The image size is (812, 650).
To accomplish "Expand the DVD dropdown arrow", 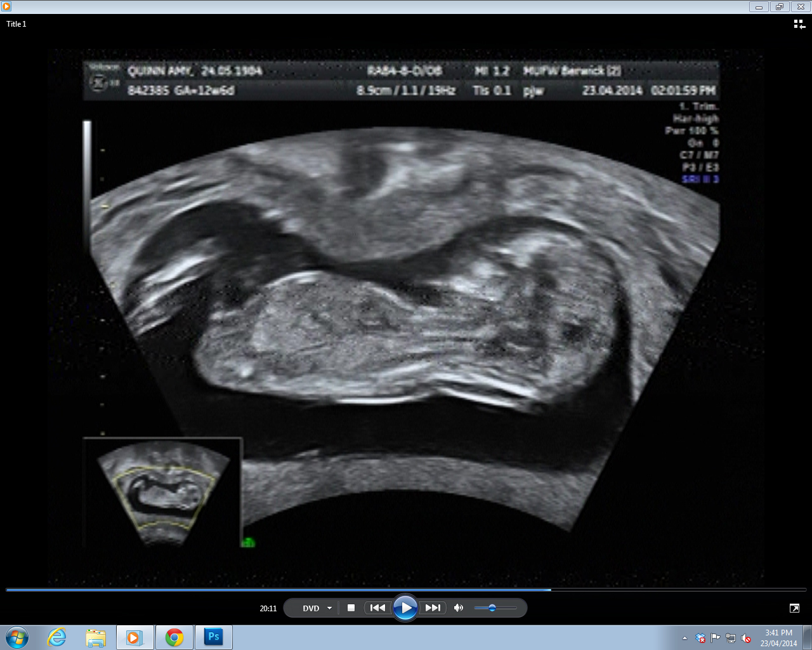I will pyautogui.click(x=329, y=608).
